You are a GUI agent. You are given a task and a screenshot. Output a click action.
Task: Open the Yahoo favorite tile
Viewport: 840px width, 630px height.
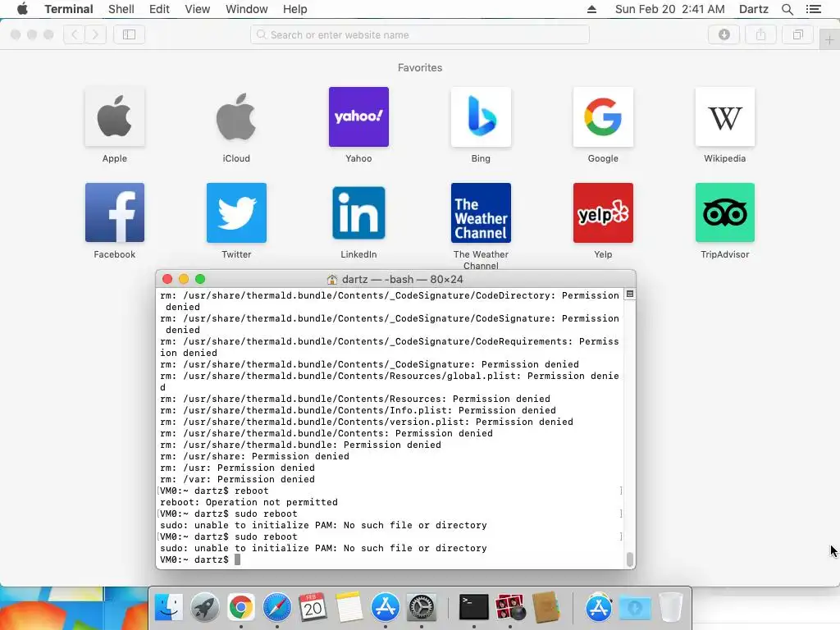358,116
